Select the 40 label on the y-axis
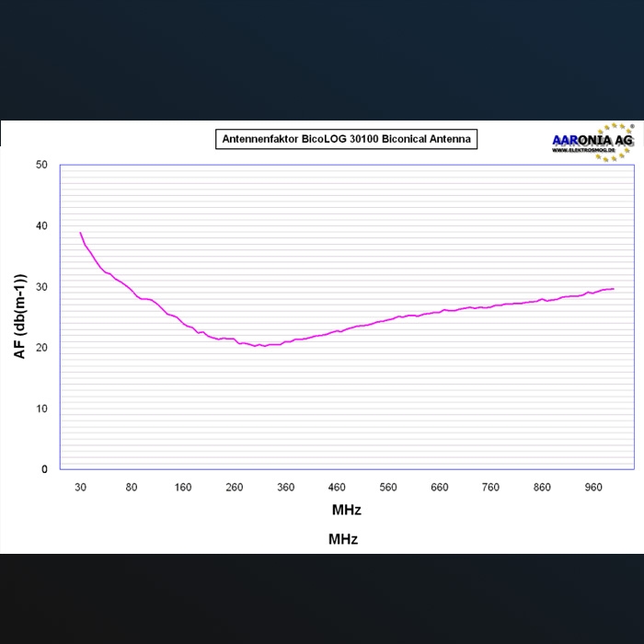 [x=41, y=225]
